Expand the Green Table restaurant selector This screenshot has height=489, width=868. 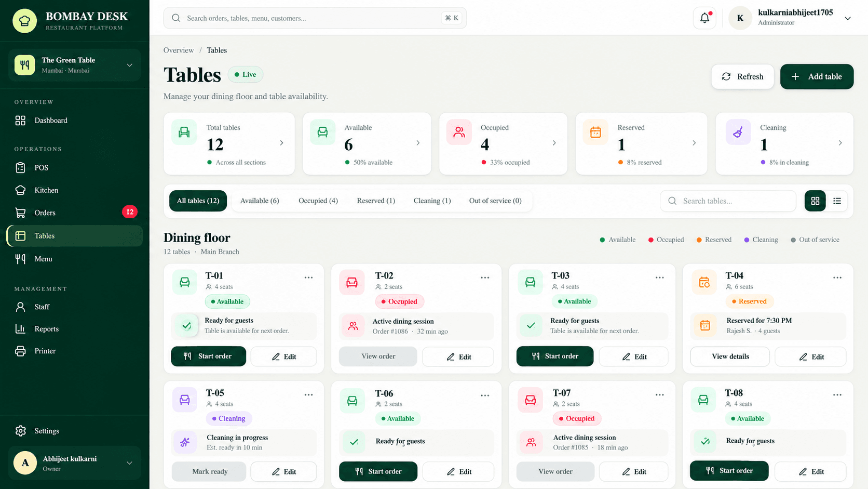click(75, 65)
